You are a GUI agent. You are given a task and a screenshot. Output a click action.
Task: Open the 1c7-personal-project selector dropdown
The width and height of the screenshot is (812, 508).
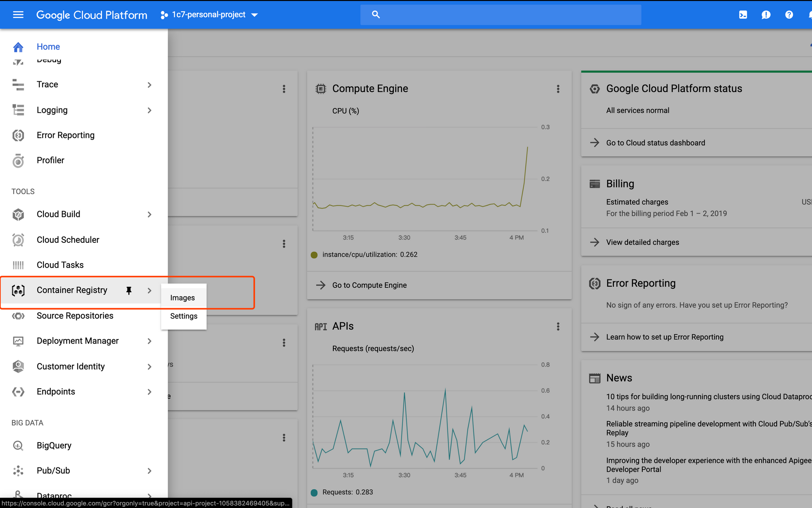[x=209, y=15]
